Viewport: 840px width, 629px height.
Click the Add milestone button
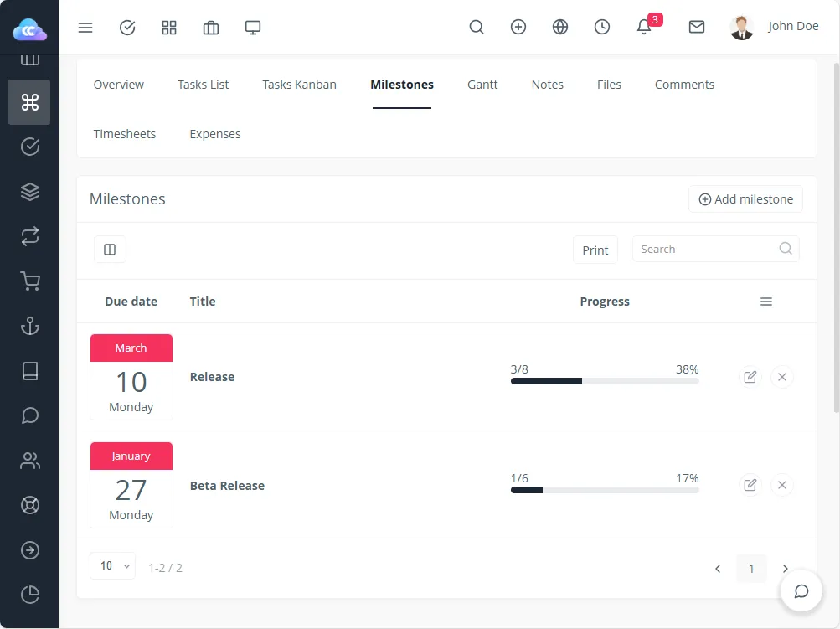745,199
